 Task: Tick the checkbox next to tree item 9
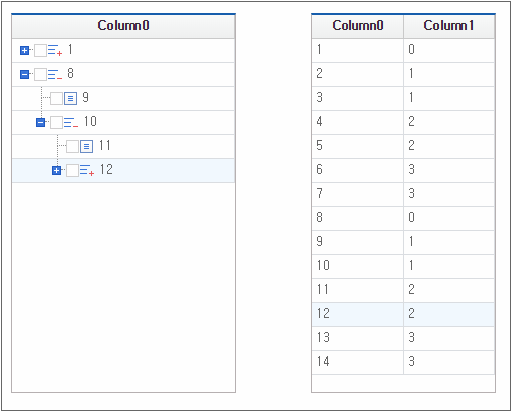[x=56, y=98]
